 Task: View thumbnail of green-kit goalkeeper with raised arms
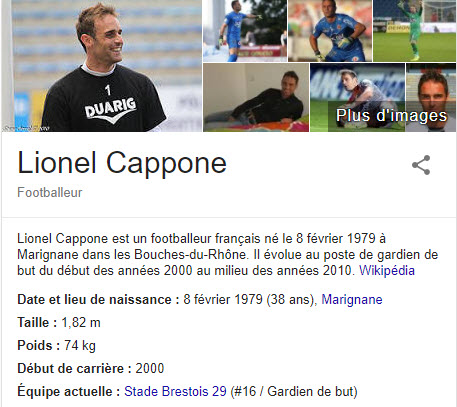click(x=415, y=31)
